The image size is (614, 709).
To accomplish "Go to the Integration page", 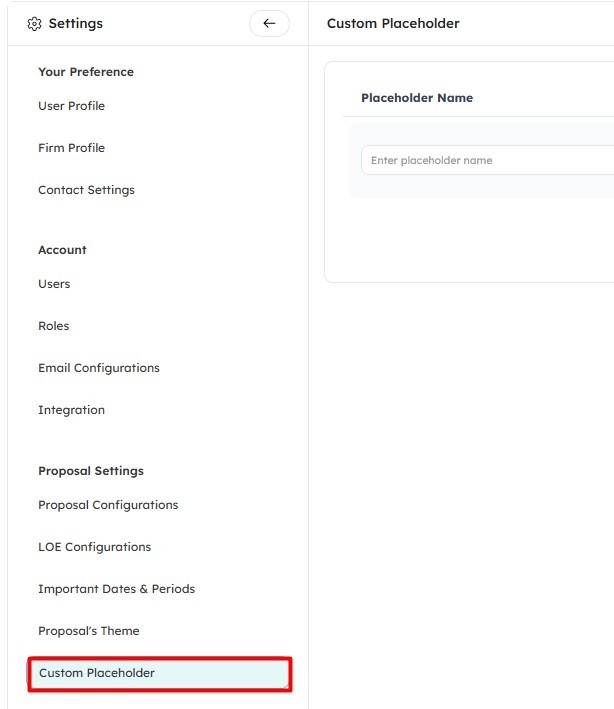I will [x=71, y=410].
